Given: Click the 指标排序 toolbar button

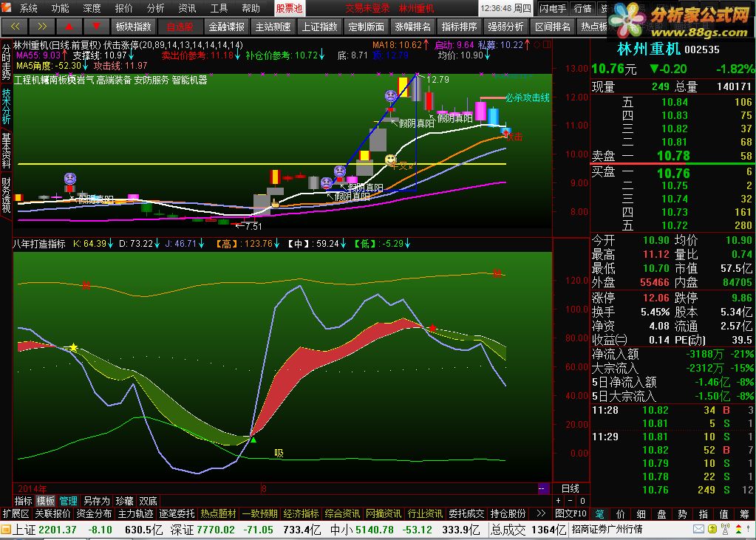Looking at the screenshot, I should (459, 27).
